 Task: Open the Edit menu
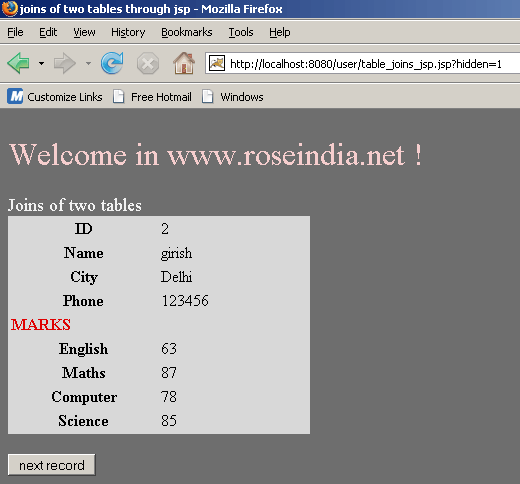pyautogui.click(x=48, y=32)
